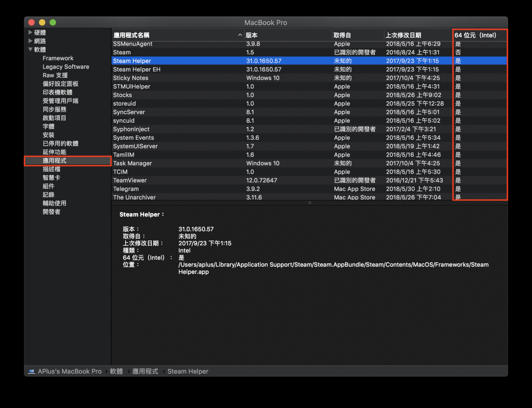Open 字體 fonts in the sidebar

point(48,126)
